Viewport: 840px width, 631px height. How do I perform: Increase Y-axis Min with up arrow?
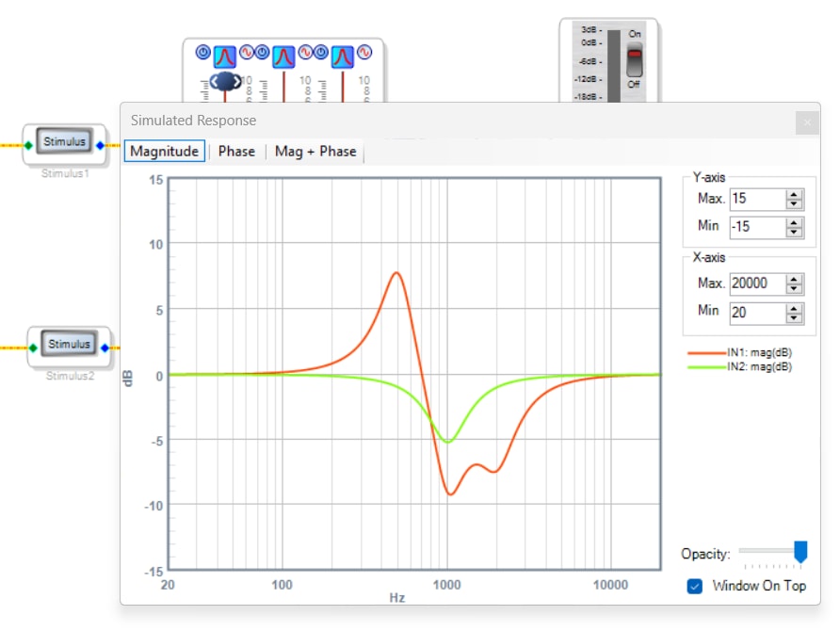pos(794,222)
